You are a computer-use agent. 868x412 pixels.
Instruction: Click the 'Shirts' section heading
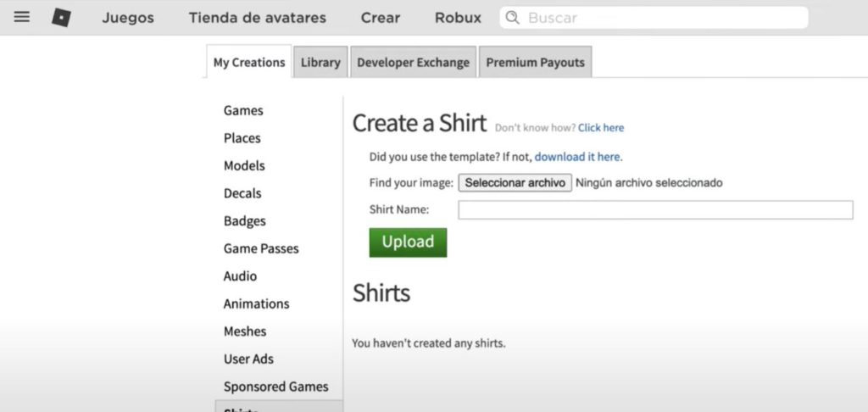[x=381, y=293]
